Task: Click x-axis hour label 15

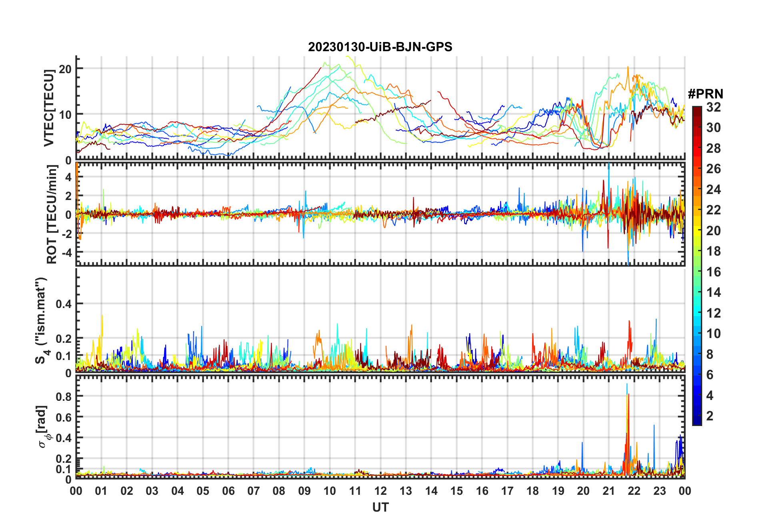Action: [457, 491]
